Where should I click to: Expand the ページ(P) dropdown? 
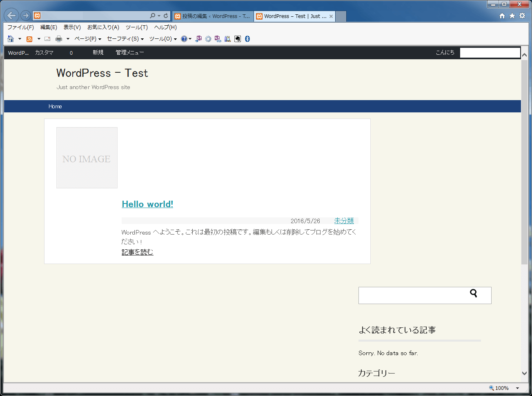[87, 39]
